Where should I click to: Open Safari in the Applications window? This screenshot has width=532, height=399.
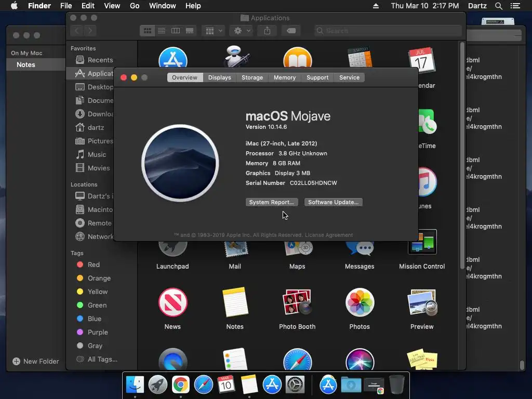pyautogui.click(x=297, y=360)
